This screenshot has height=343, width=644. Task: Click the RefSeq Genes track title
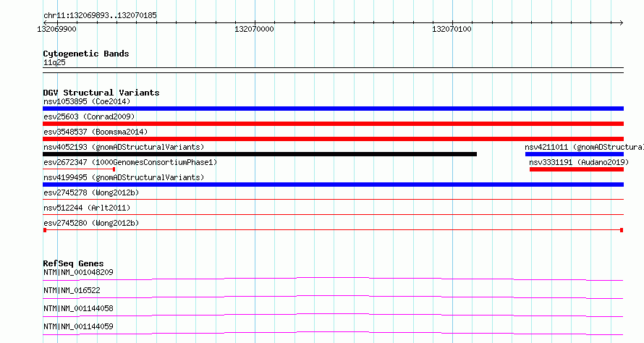click(x=73, y=263)
